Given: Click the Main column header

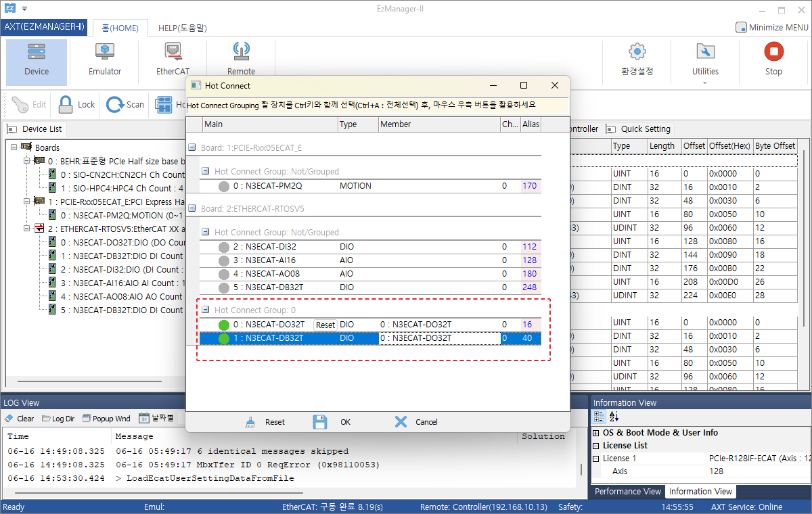Looking at the screenshot, I should 270,124.
